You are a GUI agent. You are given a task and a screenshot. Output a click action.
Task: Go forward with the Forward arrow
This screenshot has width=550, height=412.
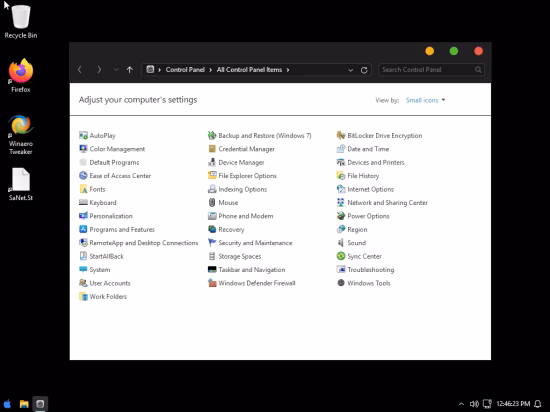(x=99, y=70)
